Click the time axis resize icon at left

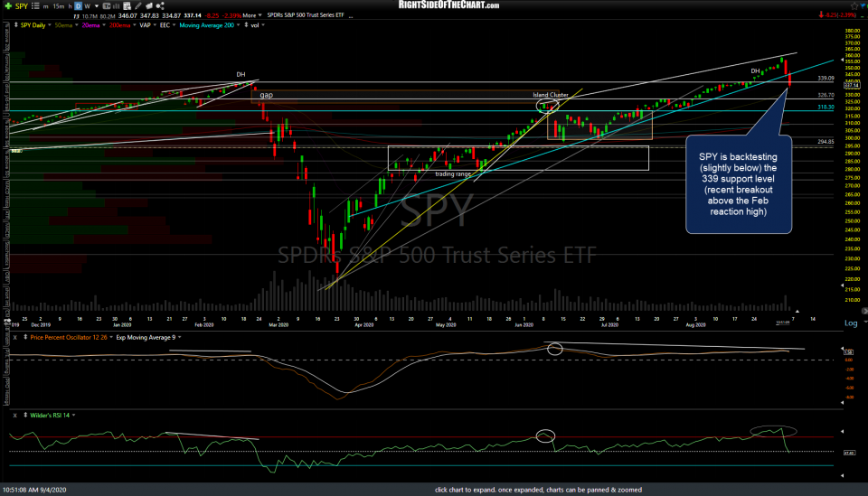[x=7, y=321]
